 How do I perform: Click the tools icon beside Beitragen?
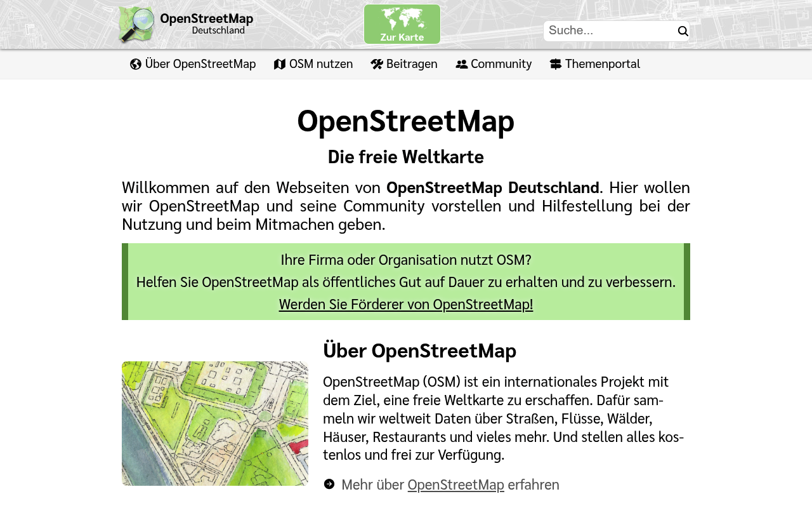[377, 64]
